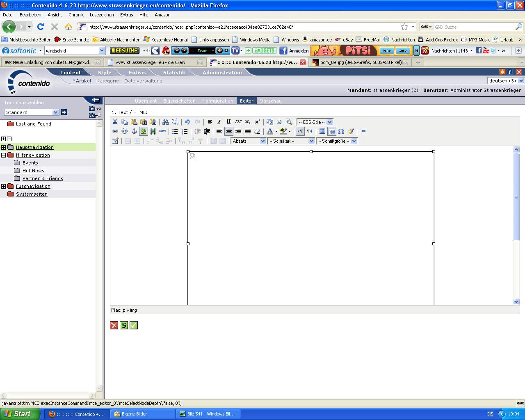Insert a special character with Omega icon
This screenshot has width=525, height=420.
(x=341, y=131)
